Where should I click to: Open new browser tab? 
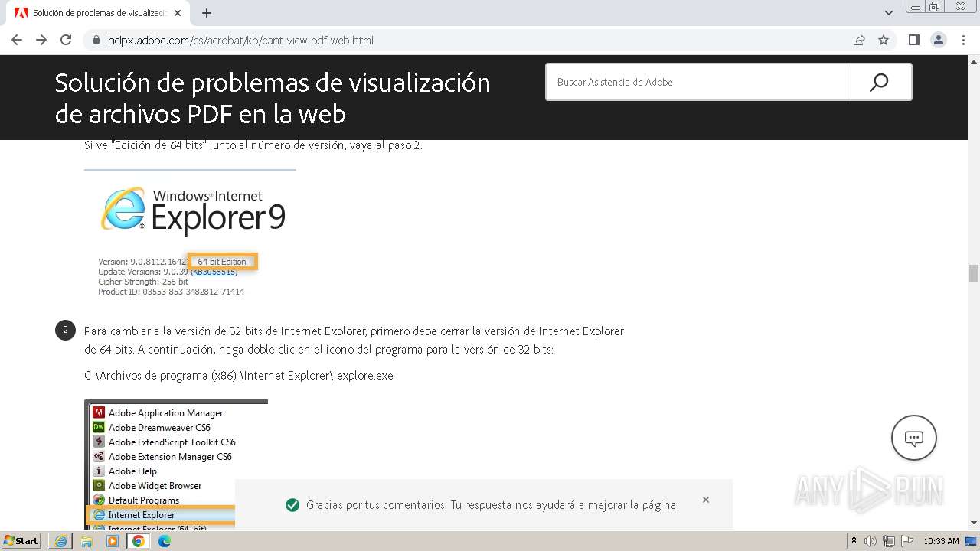tap(207, 13)
